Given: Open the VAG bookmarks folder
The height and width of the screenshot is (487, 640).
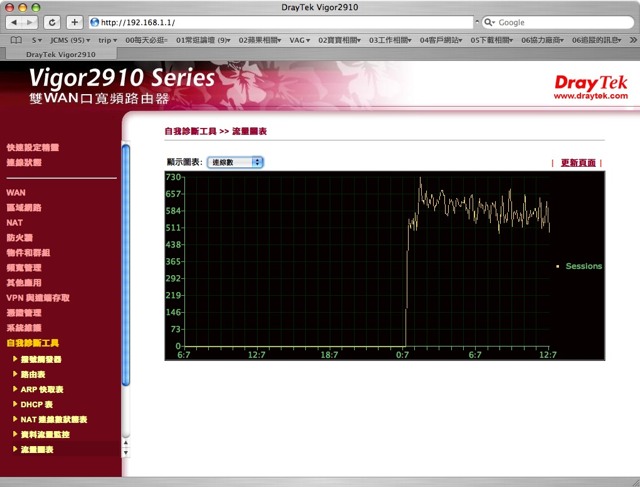Looking at the screenshot, I should [x=300, y=40].
